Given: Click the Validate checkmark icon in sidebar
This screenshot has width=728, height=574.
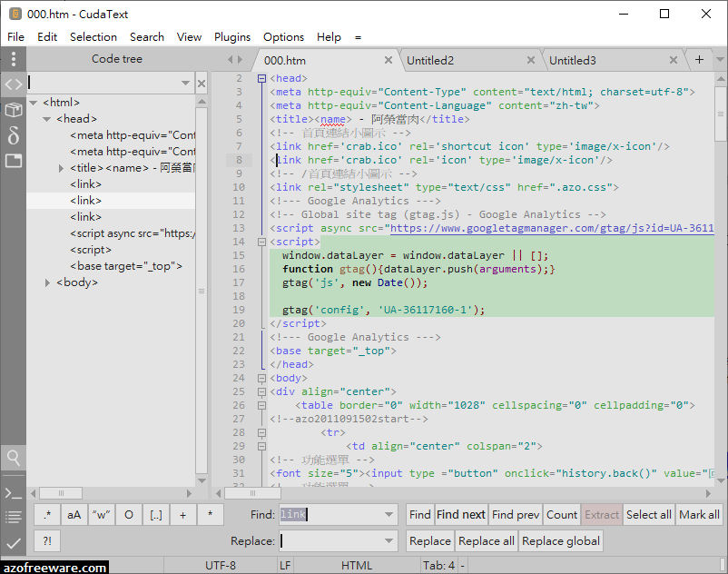Looking at the screenshot, I should (x=13, y=544).
